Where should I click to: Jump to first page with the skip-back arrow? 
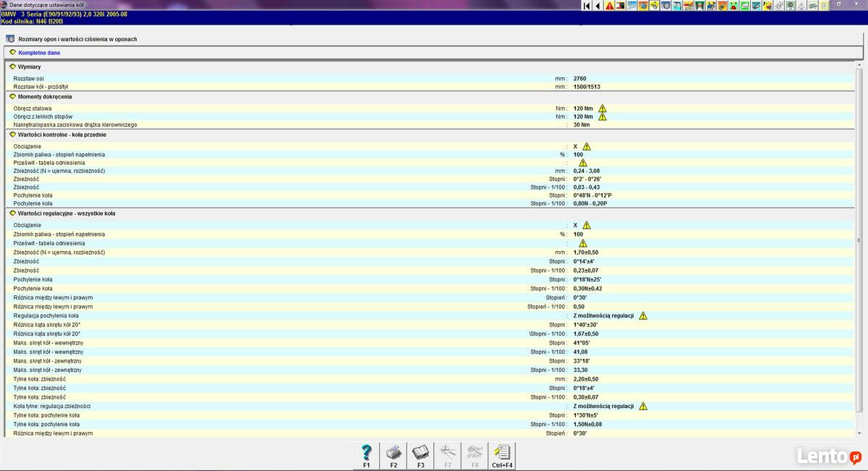587,6
